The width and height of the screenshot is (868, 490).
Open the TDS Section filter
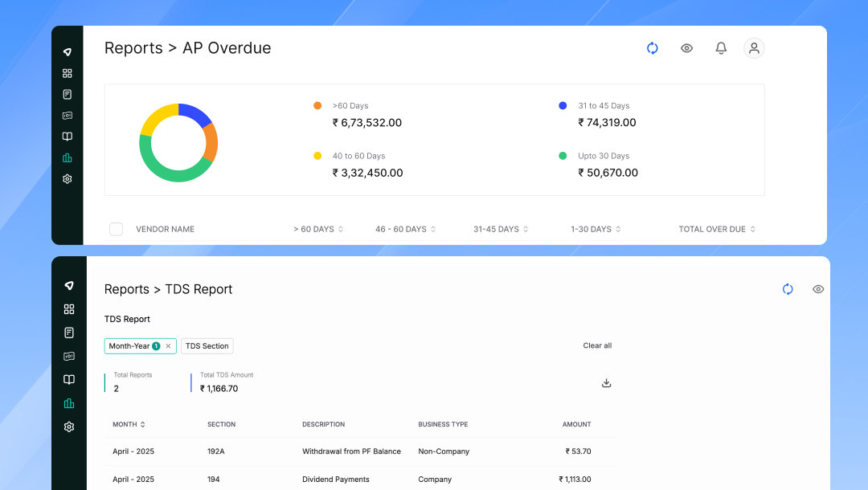pyautogui.click(x=207, y=346)
